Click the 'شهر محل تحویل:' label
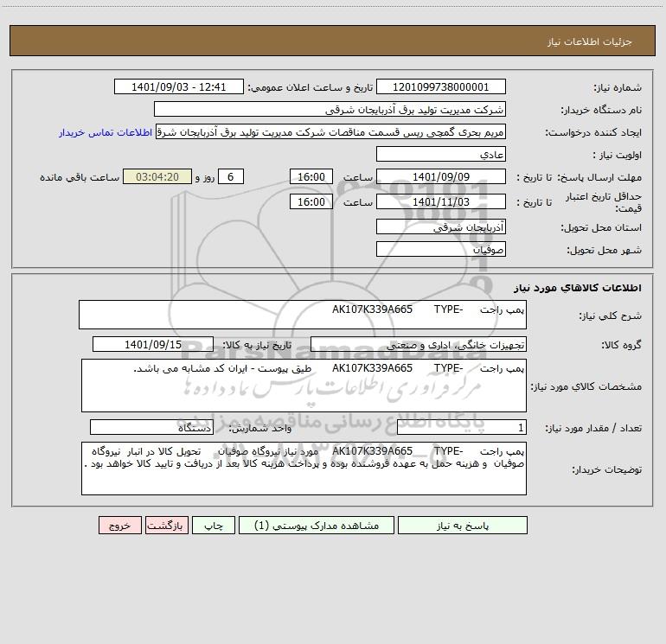 (x=605, y=250)
